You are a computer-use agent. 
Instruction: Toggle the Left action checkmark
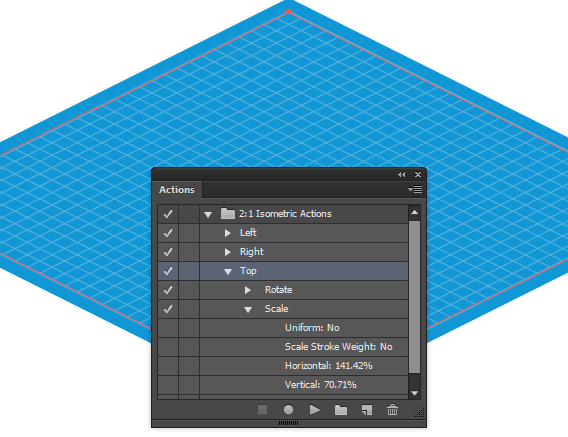[x=168, y=233]
